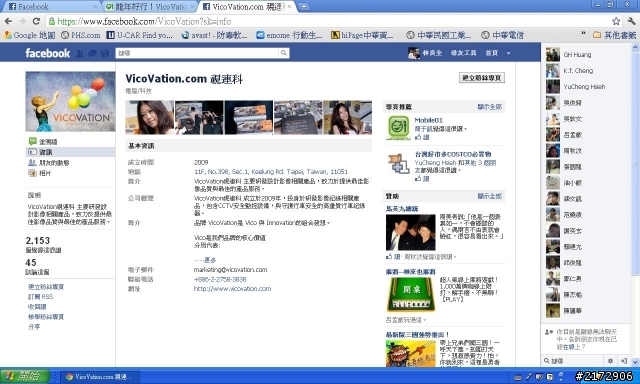Open the notifications globe icon
The width and height of the screenshot is (640, 384).
point(105,53)
